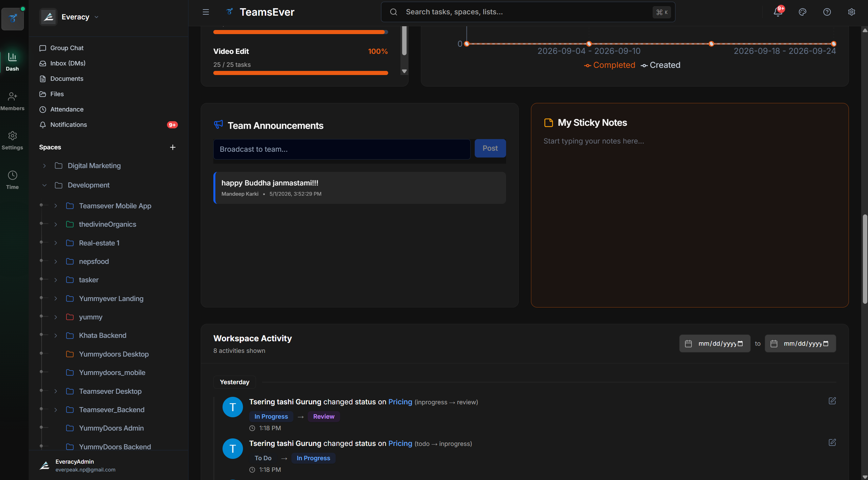
Task: Edit the Pricing inprogress to review activity
Action: (x=832, y=401)
